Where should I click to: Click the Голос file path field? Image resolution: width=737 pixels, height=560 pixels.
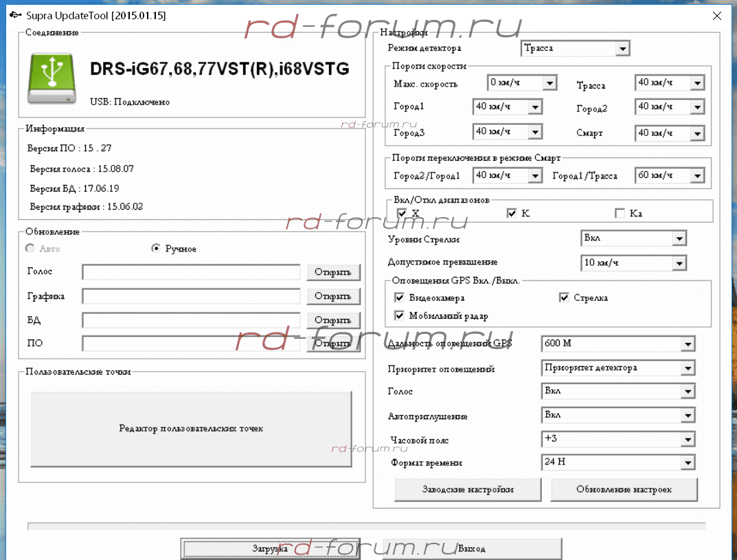point(191,272)
